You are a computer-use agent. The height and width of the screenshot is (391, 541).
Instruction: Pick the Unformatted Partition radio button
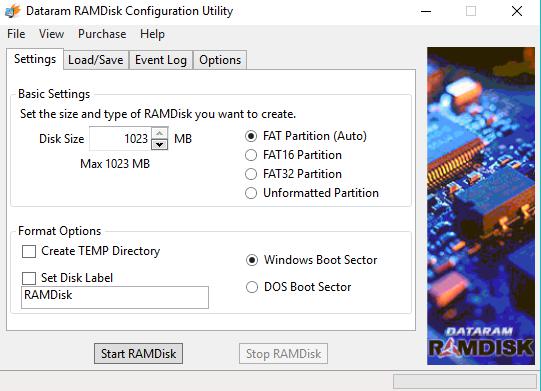pos(251,193)
